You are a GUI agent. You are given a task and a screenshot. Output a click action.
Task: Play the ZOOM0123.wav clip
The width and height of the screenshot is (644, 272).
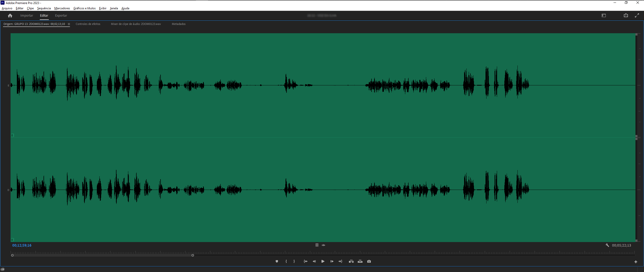[x=323, y=261]
